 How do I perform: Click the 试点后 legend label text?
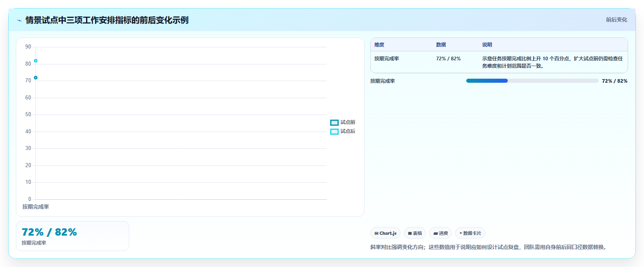click(x=348, y=131)
